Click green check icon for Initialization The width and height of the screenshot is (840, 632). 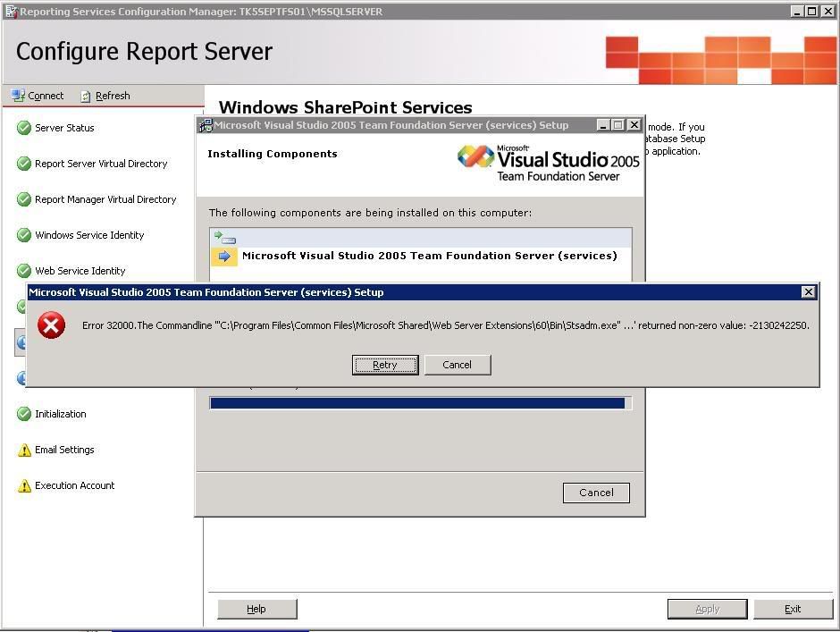coord(24,415)
